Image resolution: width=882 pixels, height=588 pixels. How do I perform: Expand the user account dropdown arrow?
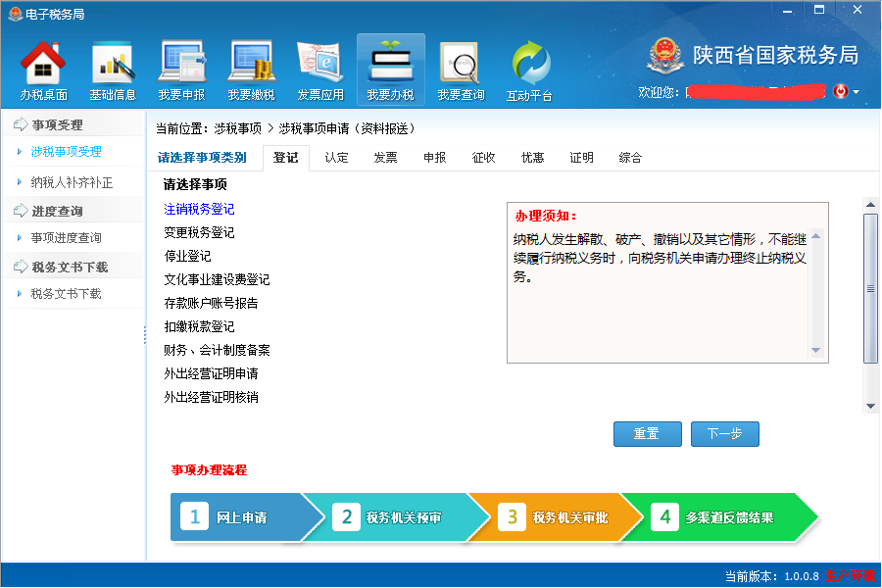coord(855,90)
